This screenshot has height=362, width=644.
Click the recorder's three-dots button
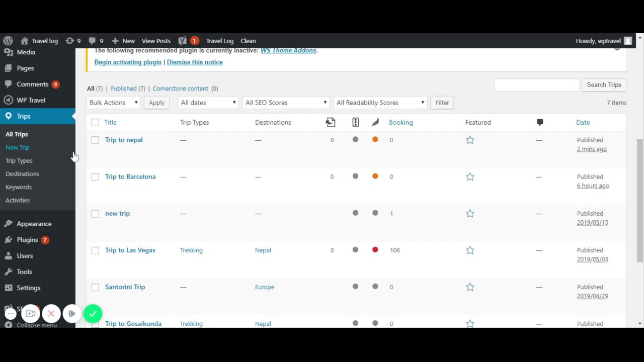coord(11,314)
